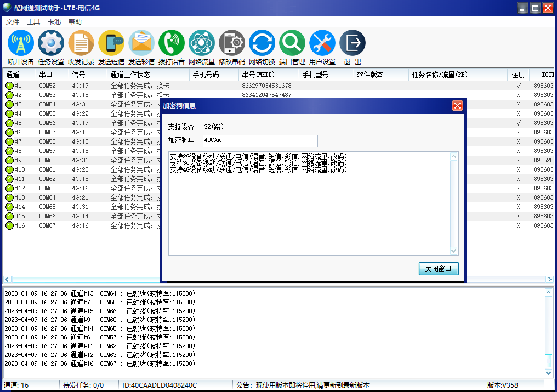Click right arrow of table horizontal scrollbar

[x=549, y=280]
